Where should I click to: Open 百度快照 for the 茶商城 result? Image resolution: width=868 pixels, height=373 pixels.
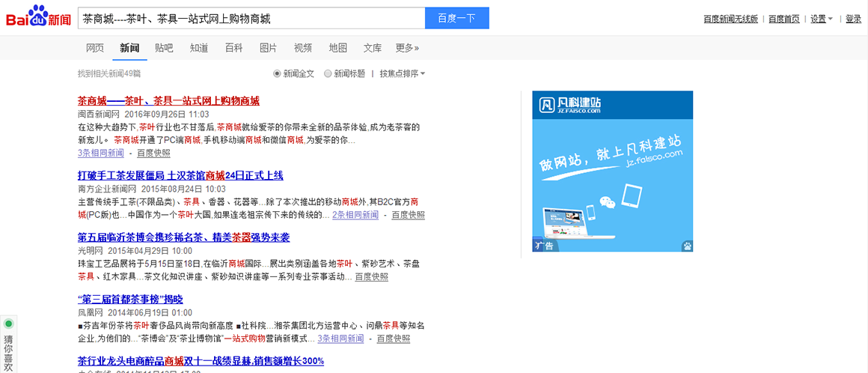point(154,153)
